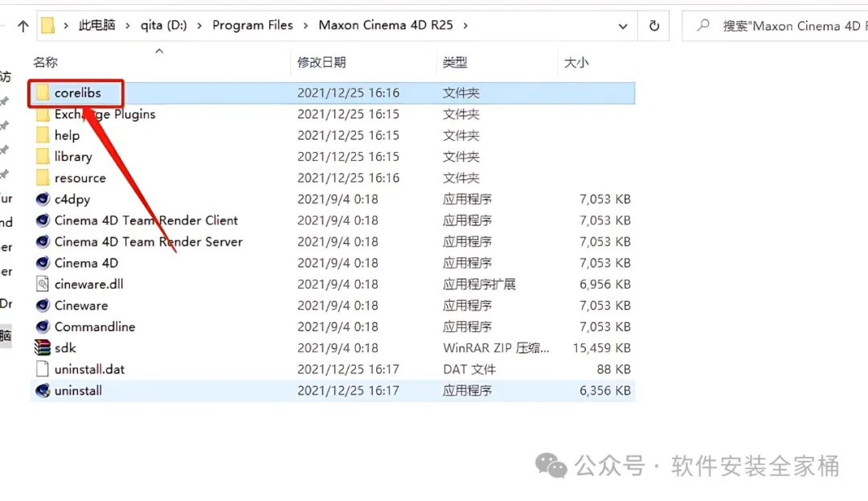Select the file name 'help'
868x501 pixels.
tap(67, 135)
